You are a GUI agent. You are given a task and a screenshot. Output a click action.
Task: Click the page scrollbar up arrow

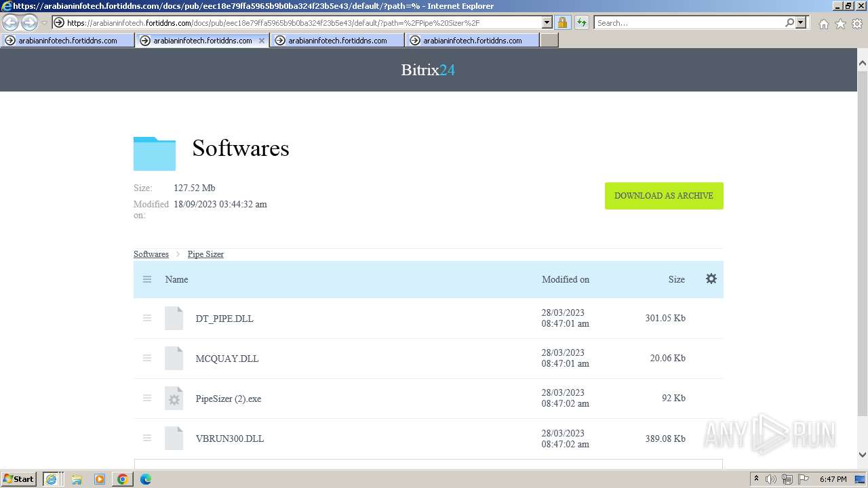click(x=863, y=63)
